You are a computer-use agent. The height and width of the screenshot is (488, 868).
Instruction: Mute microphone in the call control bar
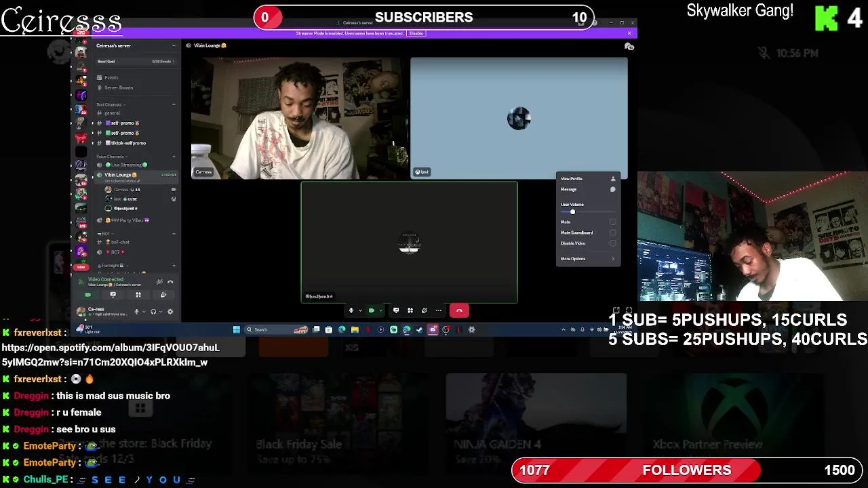point(351,310)
